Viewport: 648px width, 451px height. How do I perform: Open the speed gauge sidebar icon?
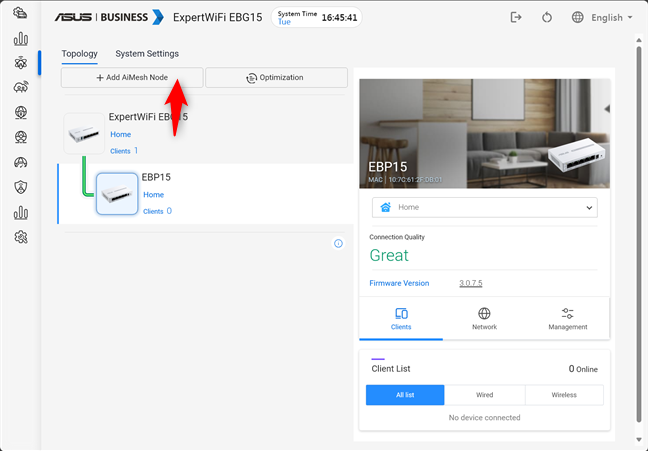[x=21, y=162]
